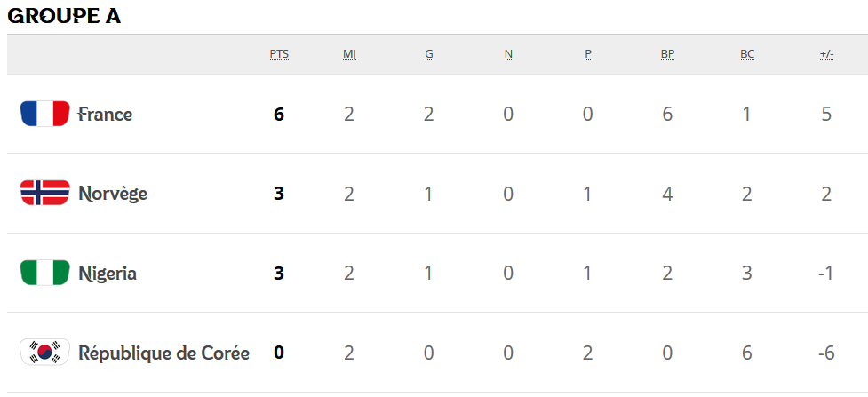Image resolution: width=868 pixels, height=397 pixels.
Task: Open the Nigeria team link
Action: tap(108, 274)
